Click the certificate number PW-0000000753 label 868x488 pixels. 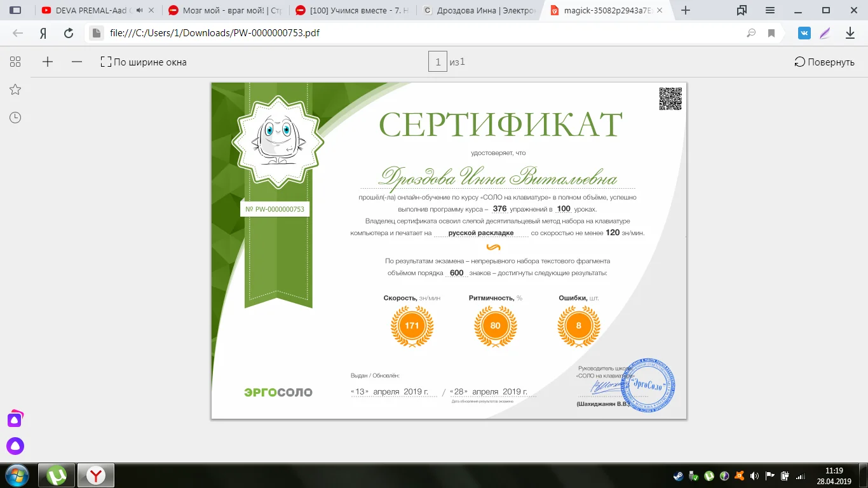tap(275, 209)
